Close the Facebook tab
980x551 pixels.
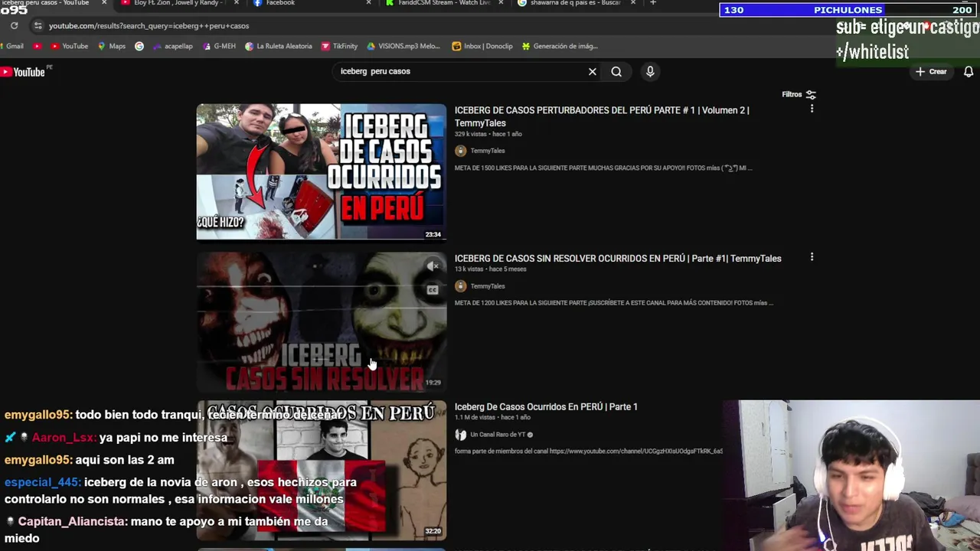(x=368, y=3)
